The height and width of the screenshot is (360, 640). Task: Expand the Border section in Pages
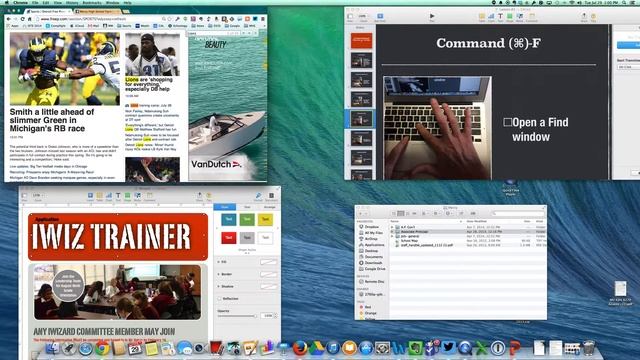[x=218, y=274]
